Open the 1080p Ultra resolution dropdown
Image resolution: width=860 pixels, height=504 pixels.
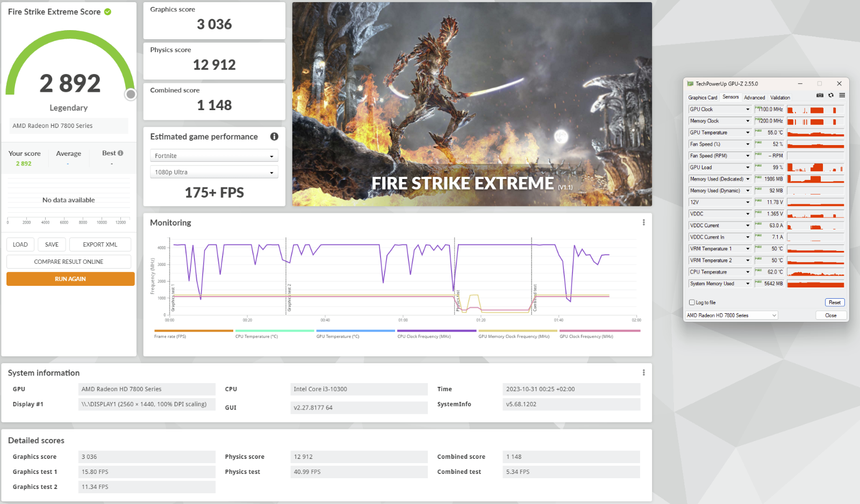pyautogui.click(x=214, y=172)
